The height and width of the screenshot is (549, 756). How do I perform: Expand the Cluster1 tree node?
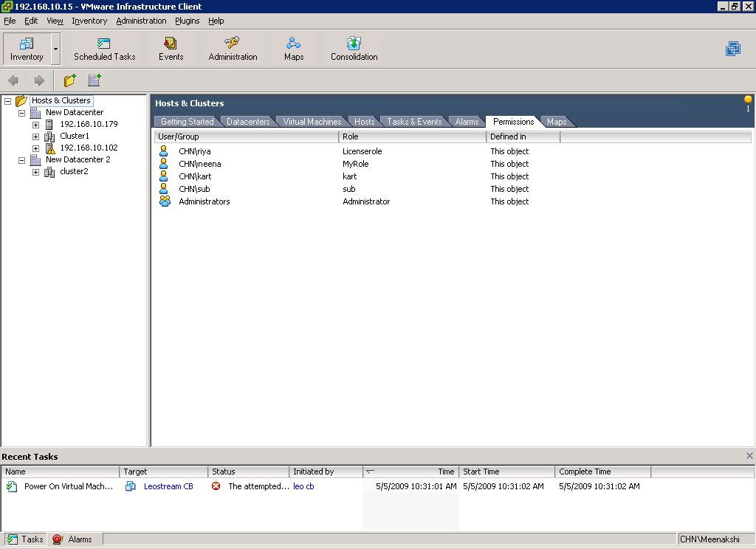(x=35, y=137)
